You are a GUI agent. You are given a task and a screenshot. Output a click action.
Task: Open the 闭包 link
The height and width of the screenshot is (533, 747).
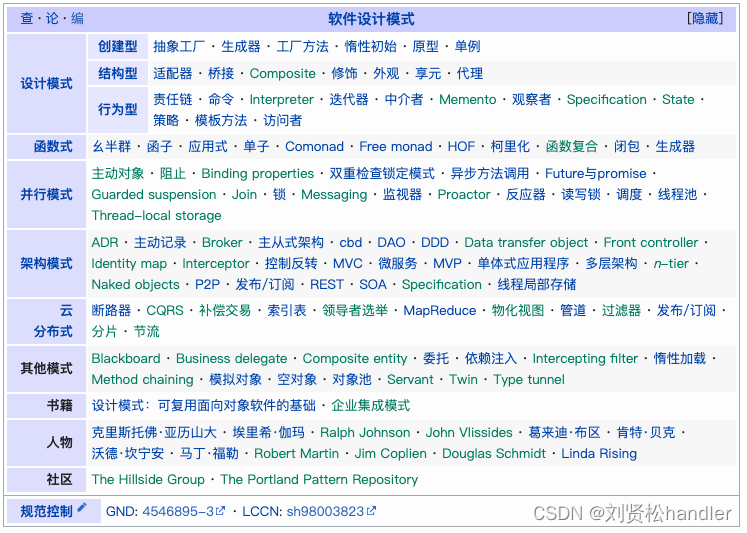click(626, 147)
